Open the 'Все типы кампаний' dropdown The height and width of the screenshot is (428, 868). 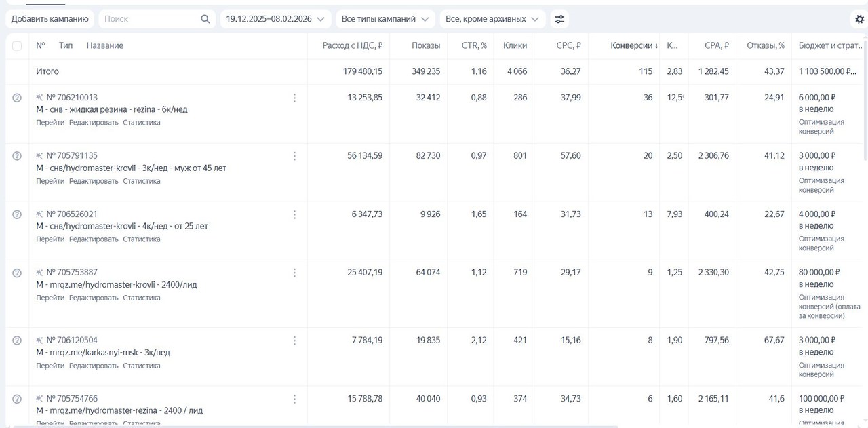pyautogui.click(x=385, y=19)
